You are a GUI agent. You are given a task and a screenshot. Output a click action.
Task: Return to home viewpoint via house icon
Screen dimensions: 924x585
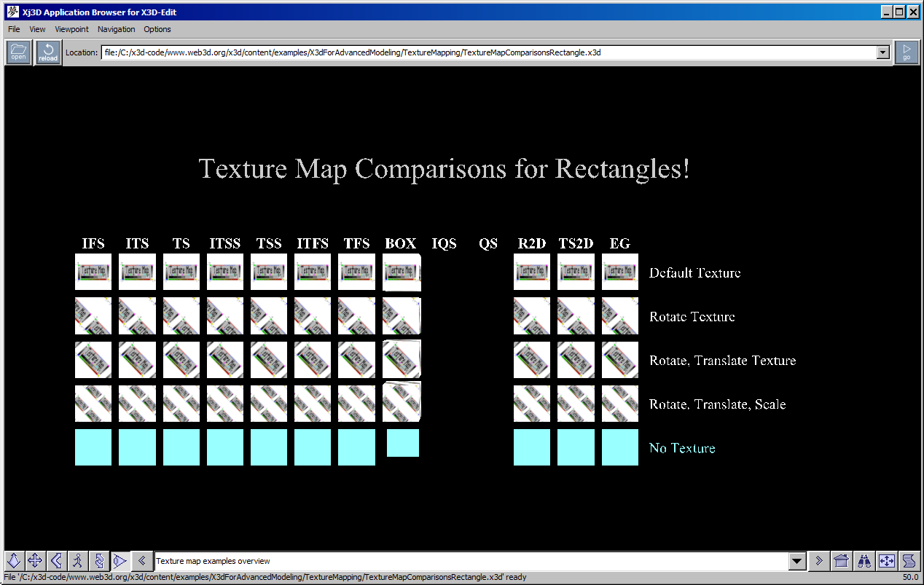click(x=841, y=560)
